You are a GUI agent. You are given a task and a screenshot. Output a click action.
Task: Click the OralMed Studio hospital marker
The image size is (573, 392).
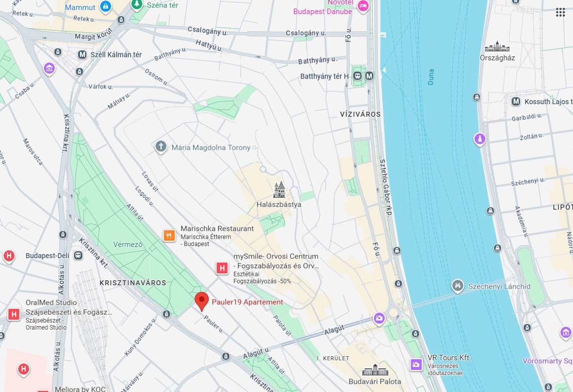(14, 314)
